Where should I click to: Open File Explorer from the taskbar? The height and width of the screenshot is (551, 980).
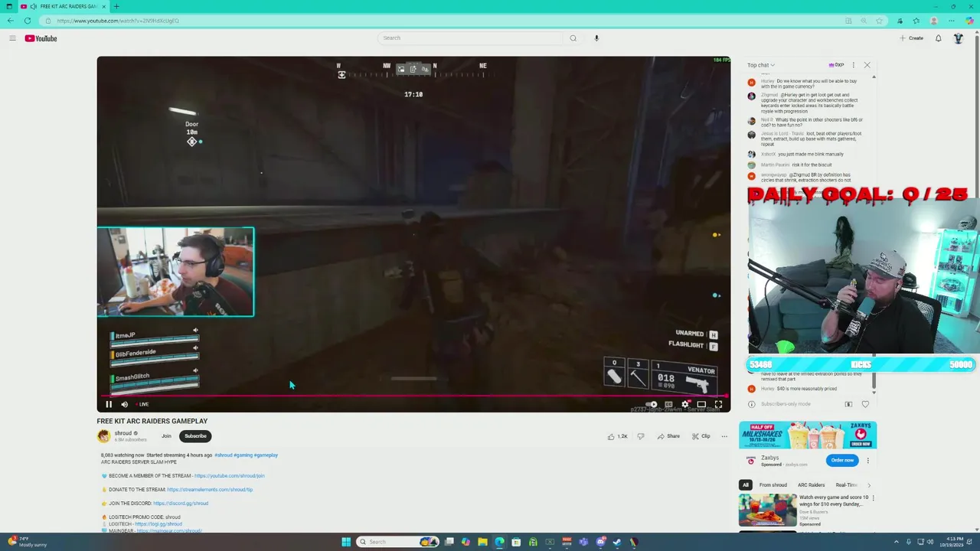[482, 542]
